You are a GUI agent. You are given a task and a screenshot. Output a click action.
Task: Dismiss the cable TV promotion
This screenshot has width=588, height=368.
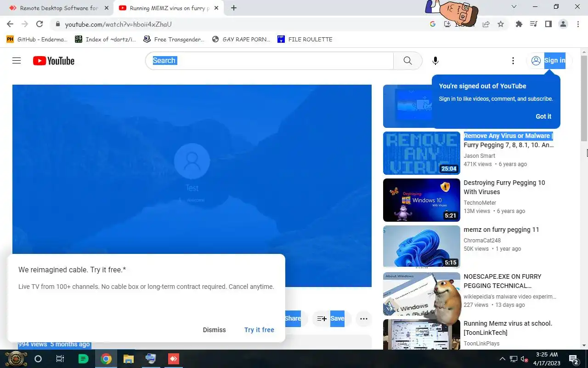click(x=215, y=330)
